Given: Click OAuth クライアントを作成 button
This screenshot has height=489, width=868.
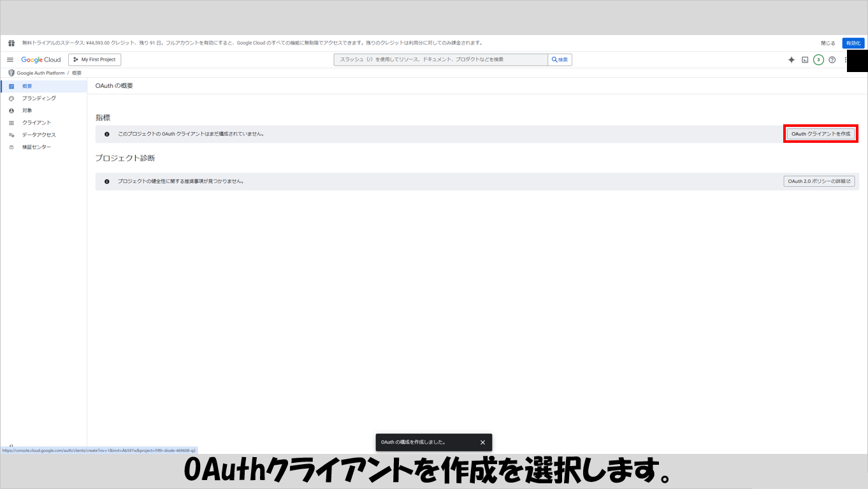Looking at the screenshot, I should [820, 134].
